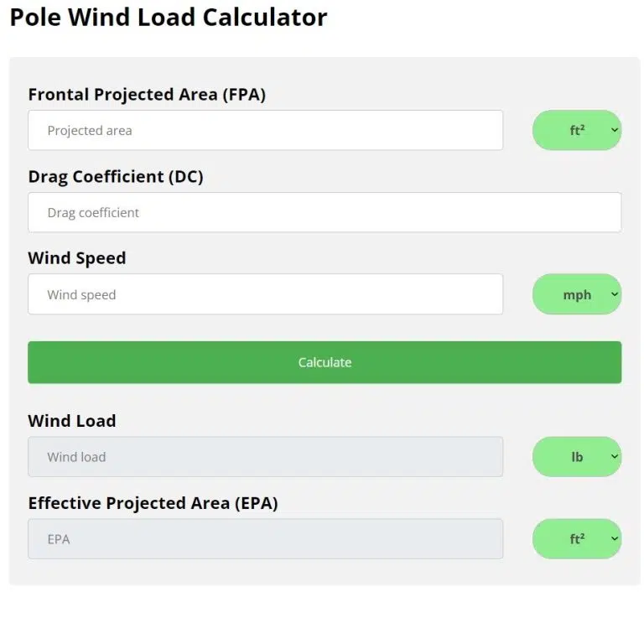Click the Drag Coefficient input field
The image size is (644, 644).
pos(325,213)
